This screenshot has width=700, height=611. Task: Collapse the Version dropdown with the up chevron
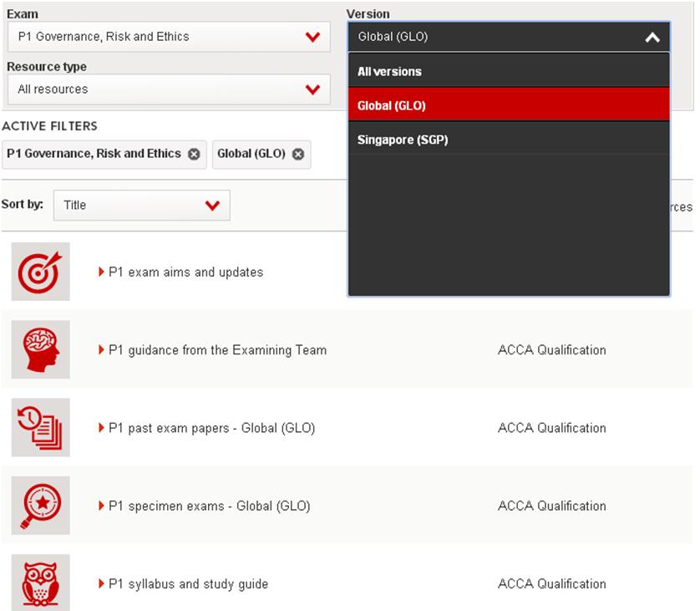[x=652, y=37]
